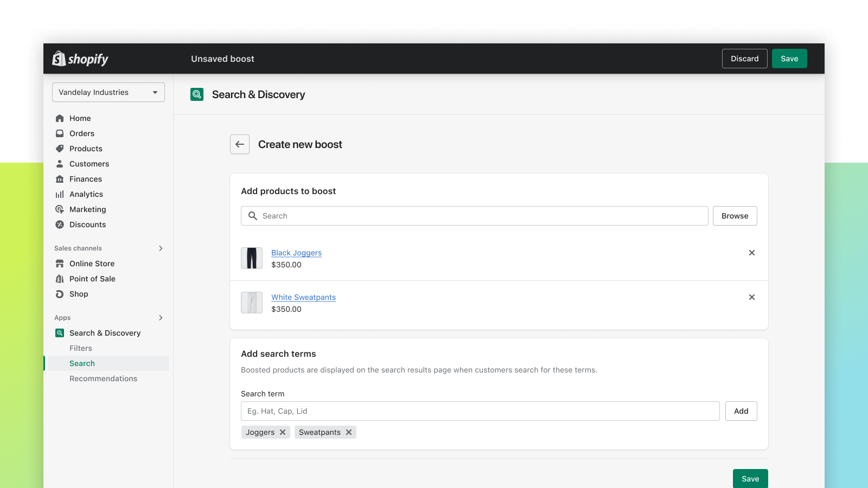Screen dimensions: 868x488
Task: Click the Customers person icon
Action: click(60, 164)
